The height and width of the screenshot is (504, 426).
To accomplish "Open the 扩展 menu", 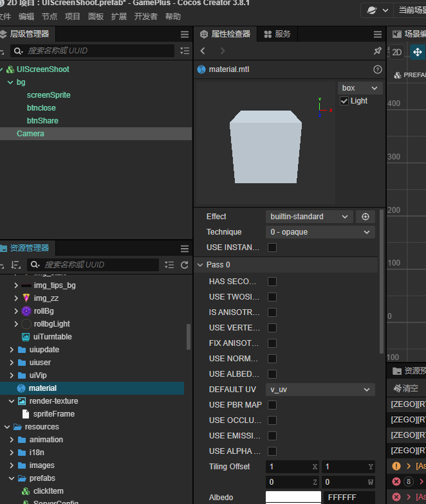I will [118, 17].
